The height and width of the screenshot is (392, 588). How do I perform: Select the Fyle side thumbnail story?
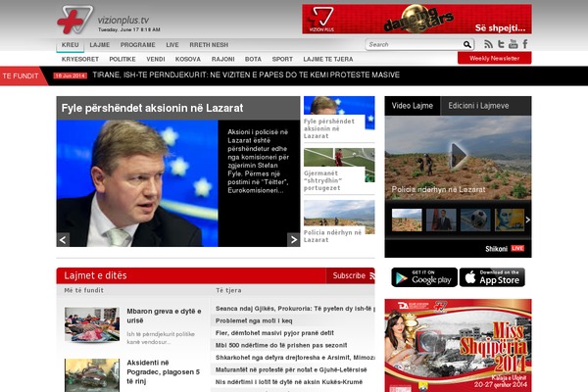coord(339,119)
